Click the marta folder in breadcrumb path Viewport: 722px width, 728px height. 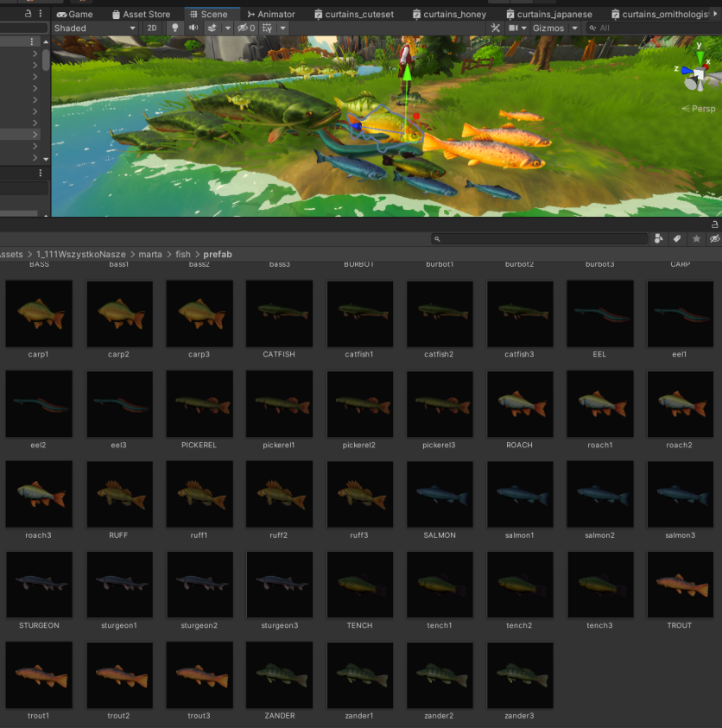150,254
